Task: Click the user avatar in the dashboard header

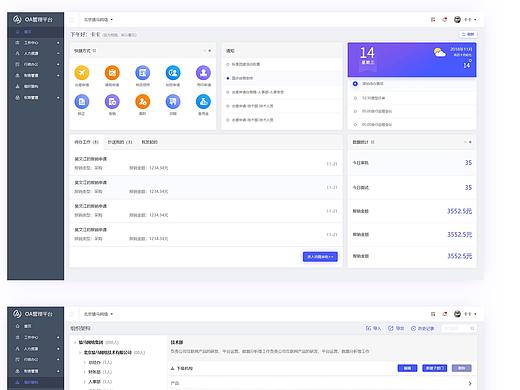Action: click(457, 20)
